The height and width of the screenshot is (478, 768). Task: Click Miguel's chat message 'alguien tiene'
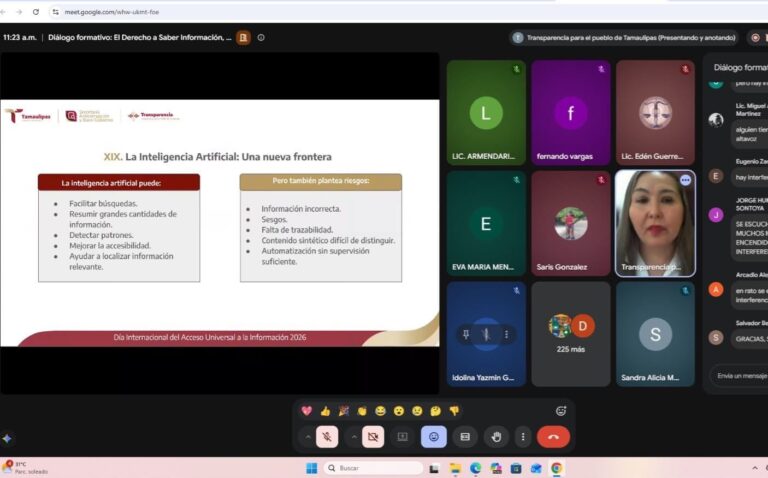749,134
